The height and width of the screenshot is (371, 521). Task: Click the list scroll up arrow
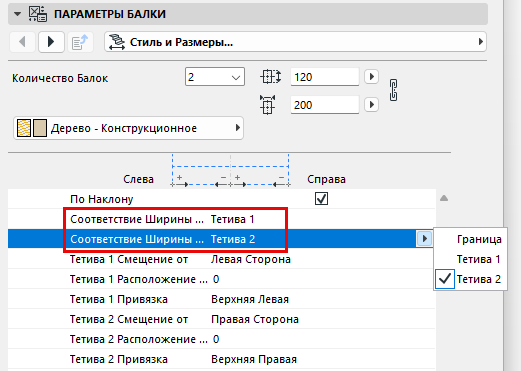point(444,198)
